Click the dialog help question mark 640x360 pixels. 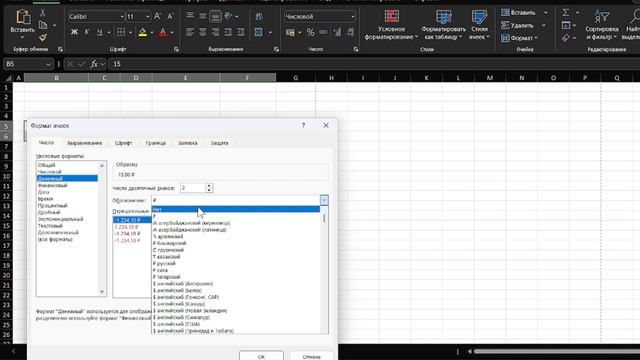click(303, 125)
